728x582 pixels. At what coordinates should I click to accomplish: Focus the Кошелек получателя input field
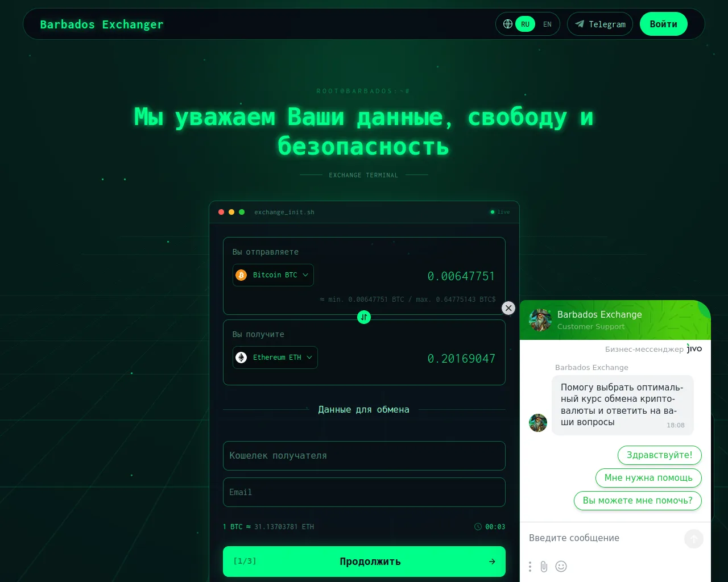(364, 456)
